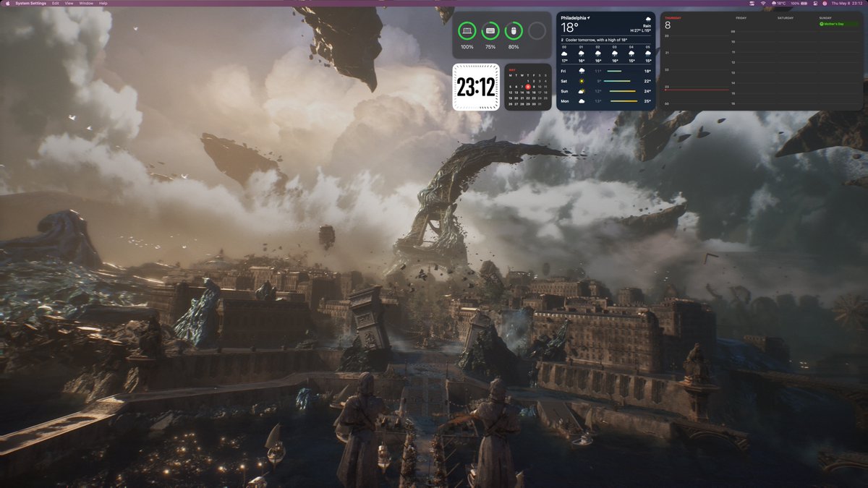
Task: Click the 01 hour rain forecast icon
Action: pos(581,53)
